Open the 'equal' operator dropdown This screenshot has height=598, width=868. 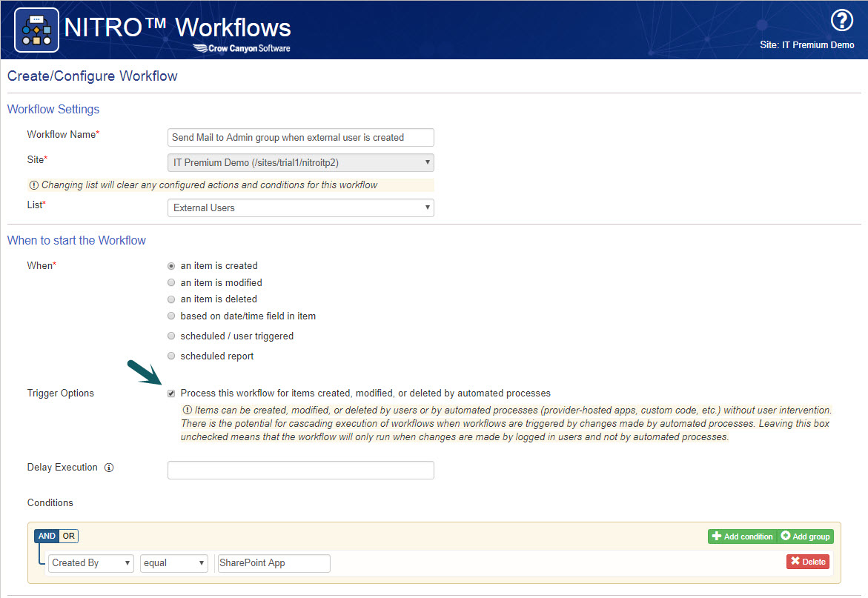[173, 563]
